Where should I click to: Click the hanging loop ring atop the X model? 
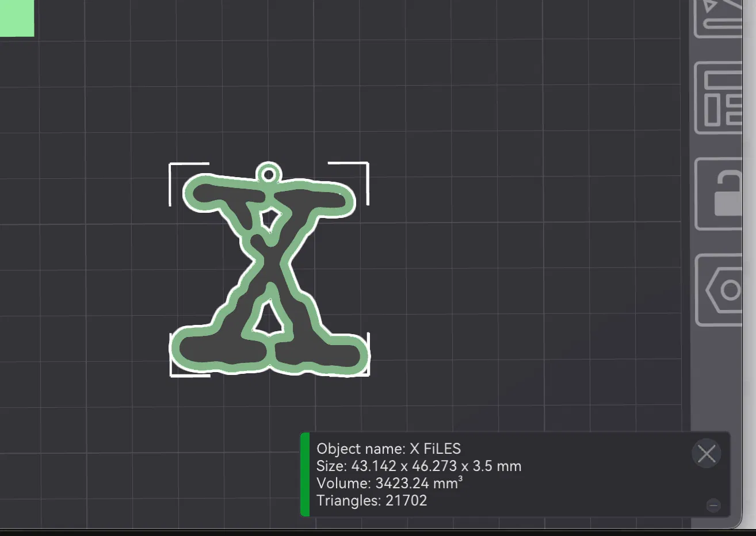pyautogui.click(x=268, y=173)
